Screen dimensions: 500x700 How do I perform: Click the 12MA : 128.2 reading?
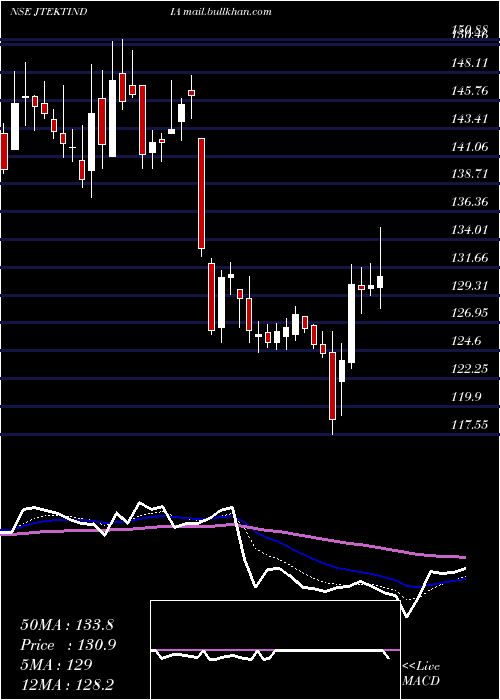point(69,685)
